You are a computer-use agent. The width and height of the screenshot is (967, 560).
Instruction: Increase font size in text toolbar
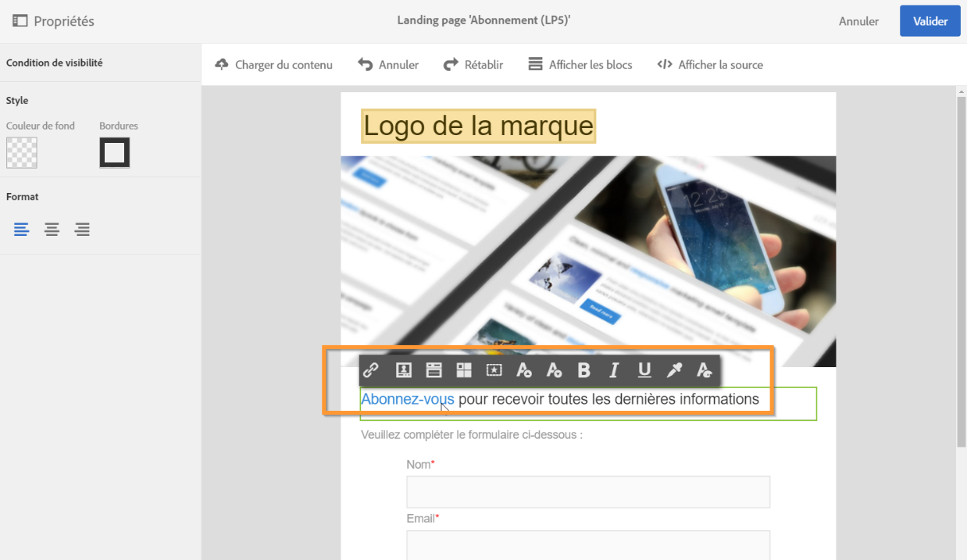pos(524,370)
